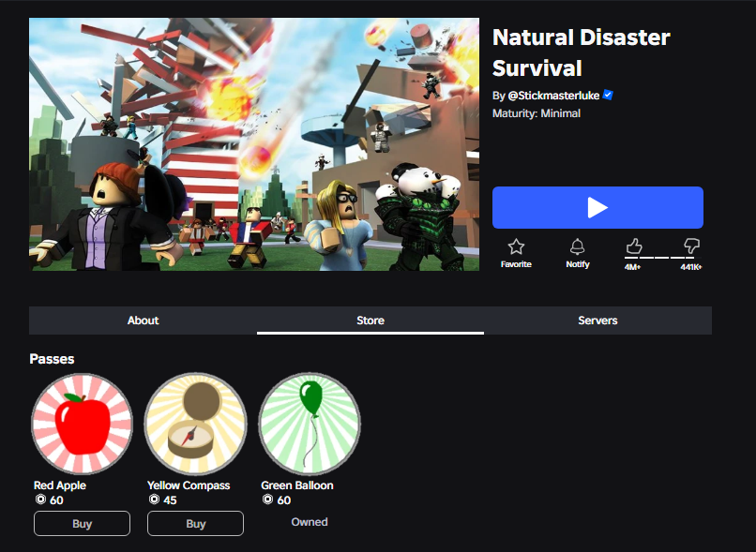756x552 pixels.
Task: Open the @Stickmasterluke creator profile link
Action: (553, 96)
